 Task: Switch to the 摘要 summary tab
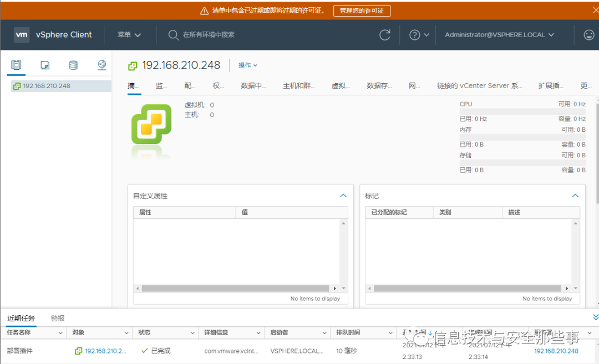(133, 86)
